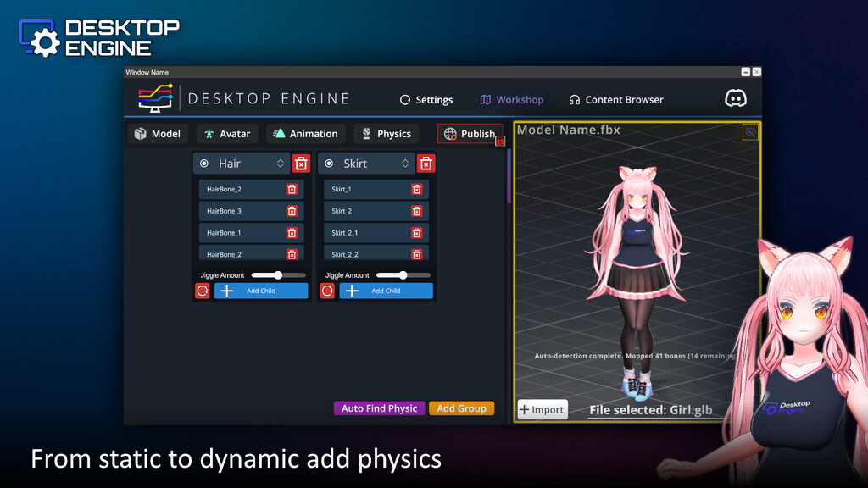
Task: Expand the Hair group dropdown arrows
Action: 281,164
